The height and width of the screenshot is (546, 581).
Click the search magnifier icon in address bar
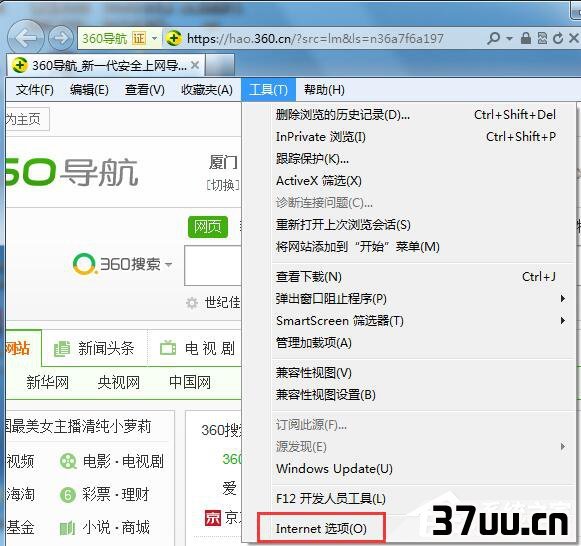494,38
